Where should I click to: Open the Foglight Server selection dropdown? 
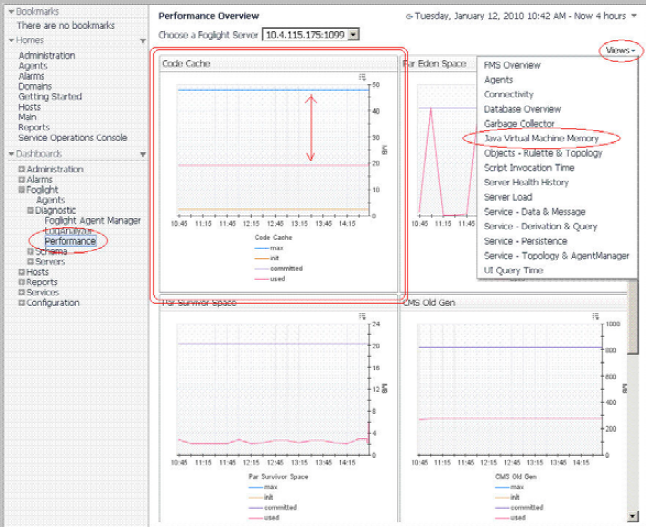(353, 35)
